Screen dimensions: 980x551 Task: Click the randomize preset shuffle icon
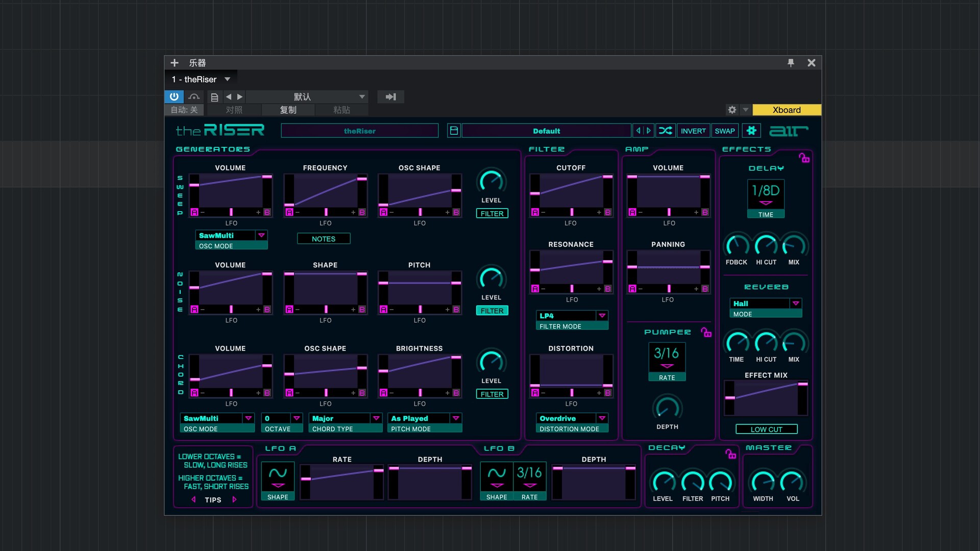pos(666,131)
